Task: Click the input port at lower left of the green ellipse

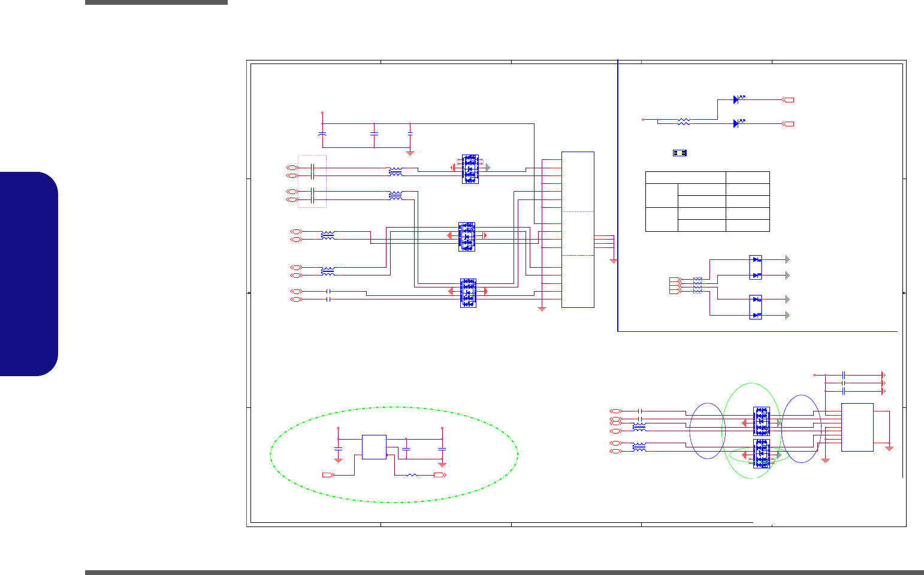Action: coord(328,475)
